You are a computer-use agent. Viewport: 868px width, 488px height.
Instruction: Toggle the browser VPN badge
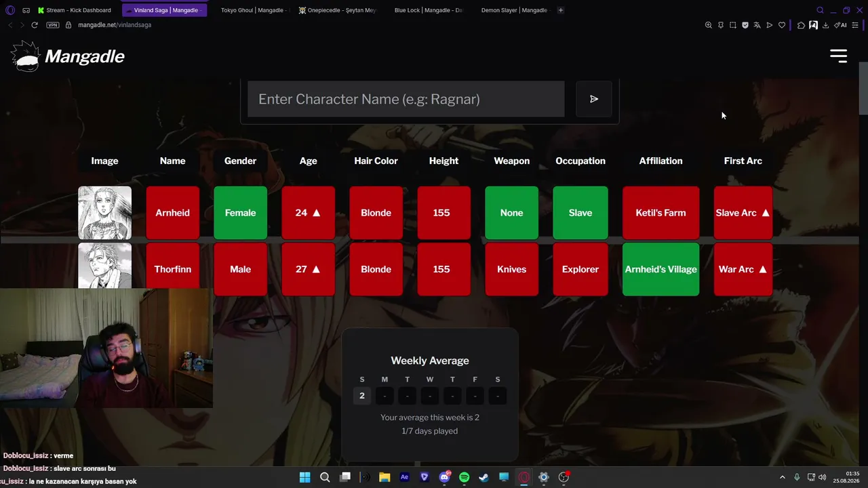(53, 25)
